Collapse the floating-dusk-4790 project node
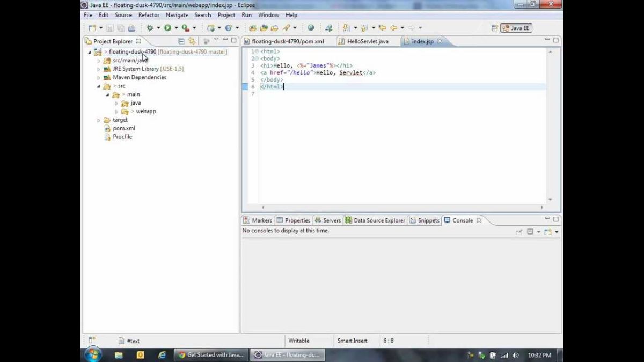 90,52
